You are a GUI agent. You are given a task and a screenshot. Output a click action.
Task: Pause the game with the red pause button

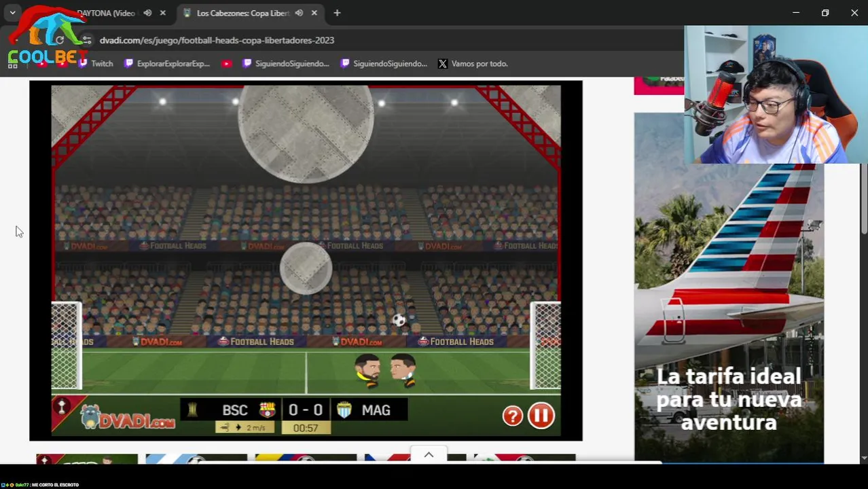pos(541,416)
